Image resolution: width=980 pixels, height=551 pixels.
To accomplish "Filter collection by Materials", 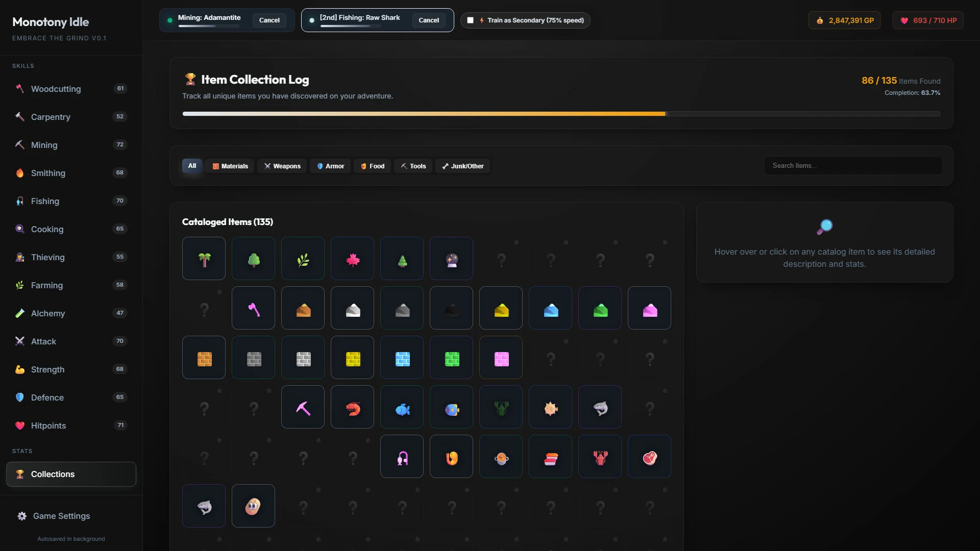I will pyautogui.click(x=230, y=166).
